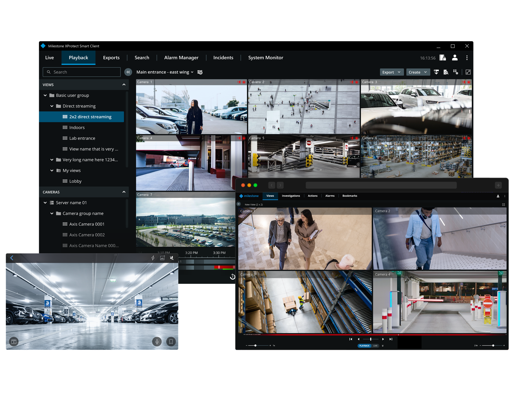
Task: Collapse the Basic user group folder
Action: click(x=45, y=95)
